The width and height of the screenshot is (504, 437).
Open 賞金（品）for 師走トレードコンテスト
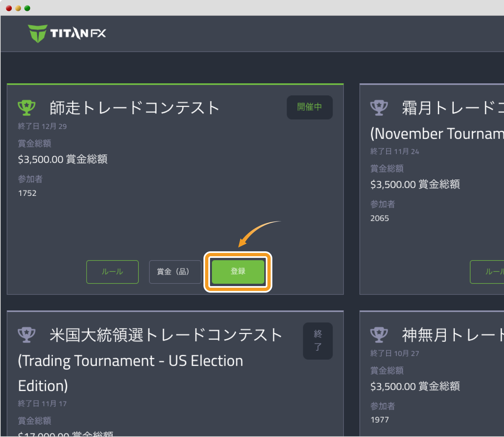[175, 272]
